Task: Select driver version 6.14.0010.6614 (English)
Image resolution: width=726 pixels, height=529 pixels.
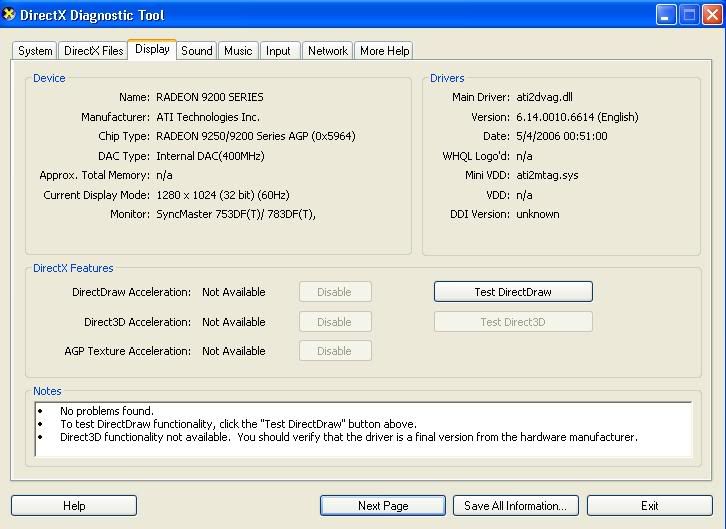Action: pyautogui.click(x=577, y=117)
